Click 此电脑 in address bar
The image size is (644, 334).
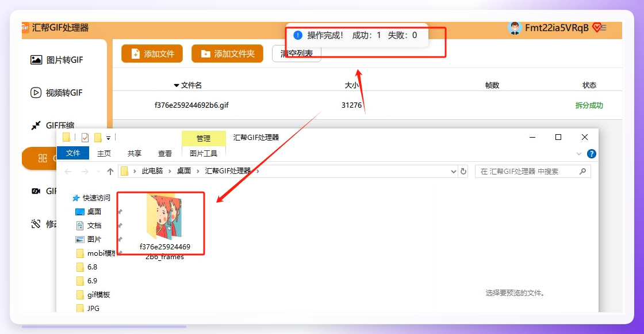click(x=152, y=171)
